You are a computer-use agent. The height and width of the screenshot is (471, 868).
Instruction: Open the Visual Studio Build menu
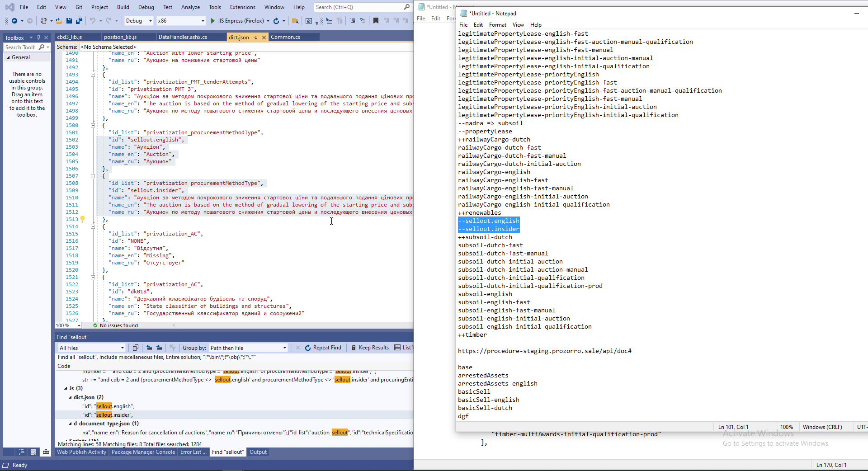pos(123,7)
